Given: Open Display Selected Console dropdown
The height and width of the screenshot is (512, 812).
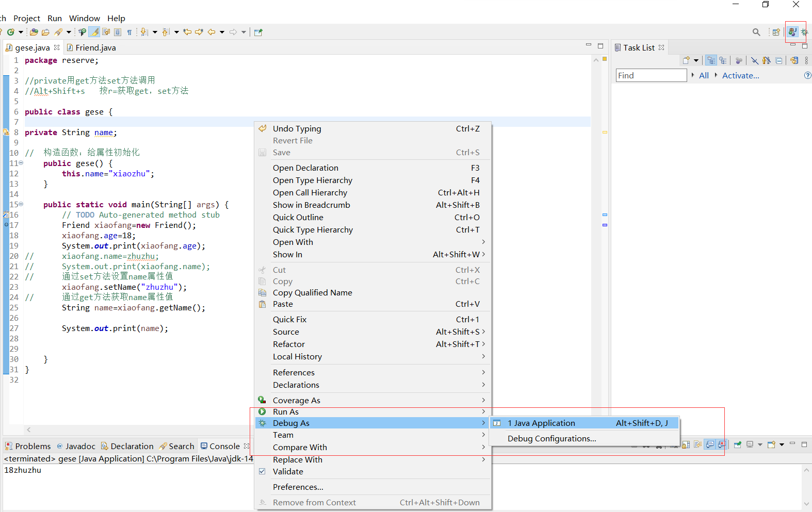Looking at the screenshot, I should click(x=760, y=444).
